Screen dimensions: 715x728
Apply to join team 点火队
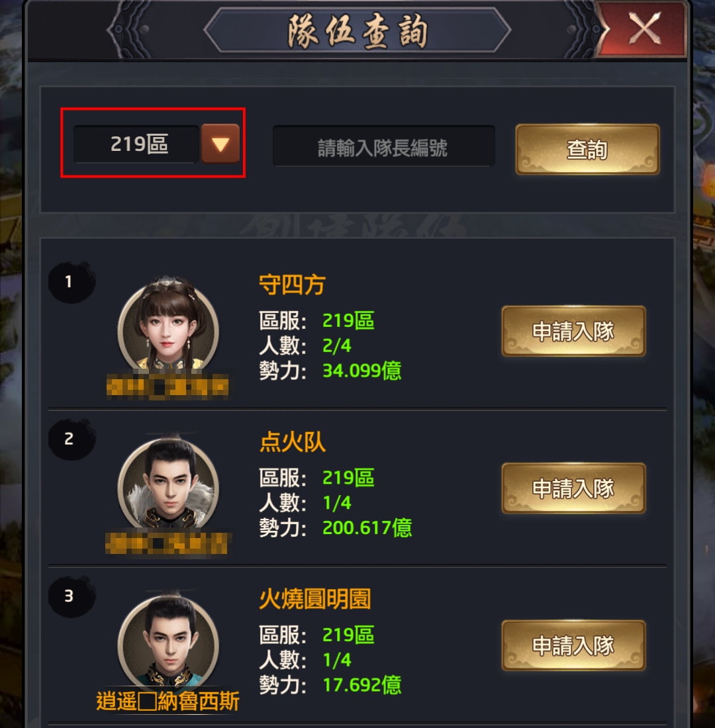click(573, 488)
